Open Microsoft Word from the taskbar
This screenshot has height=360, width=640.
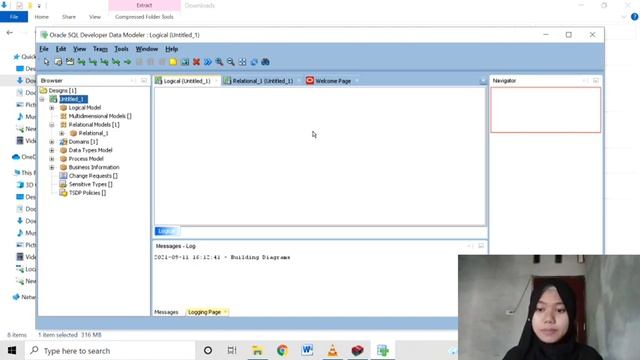[307, 350]
